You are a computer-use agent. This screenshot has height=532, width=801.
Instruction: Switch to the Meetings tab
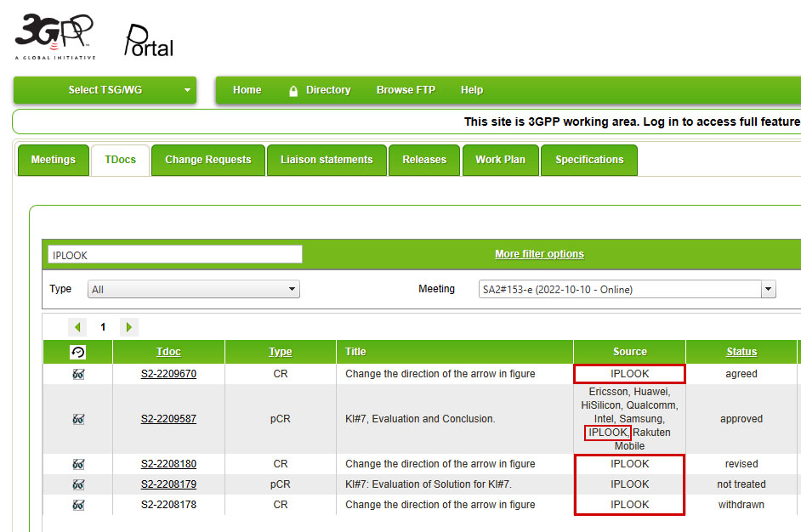pos(53,159)
